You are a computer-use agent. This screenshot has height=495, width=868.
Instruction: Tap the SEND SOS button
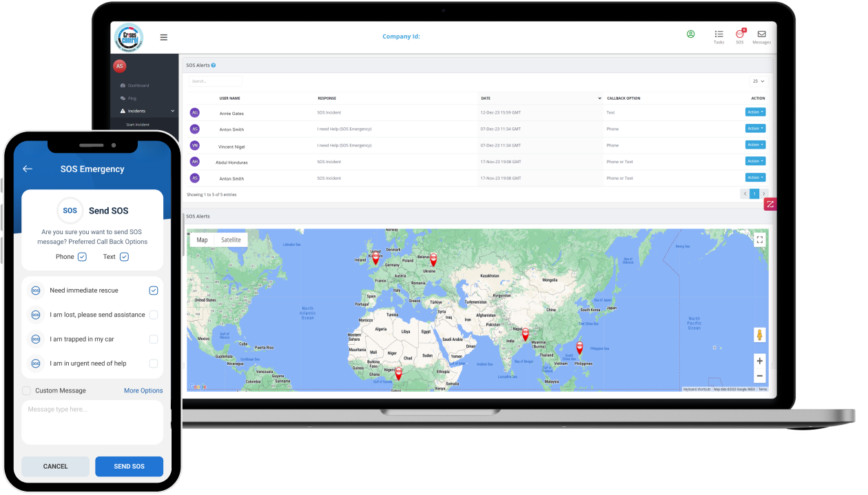130,466
